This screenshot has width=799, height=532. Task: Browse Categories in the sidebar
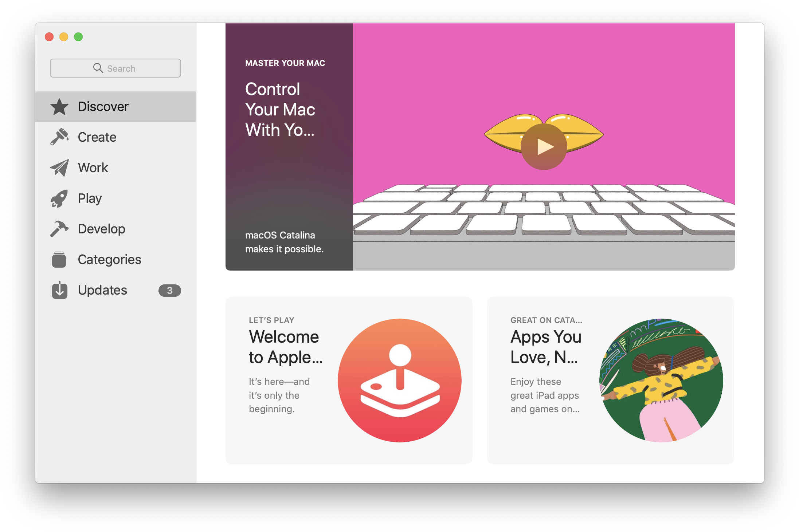[x=115, y=260]
